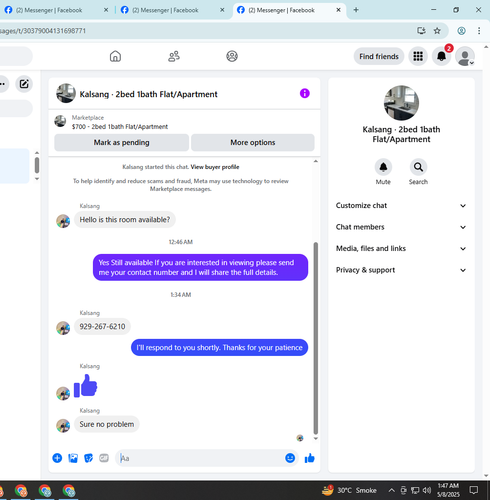Open a new browser tab plus button
Screen dimensions: 490x500
[356, 10]
